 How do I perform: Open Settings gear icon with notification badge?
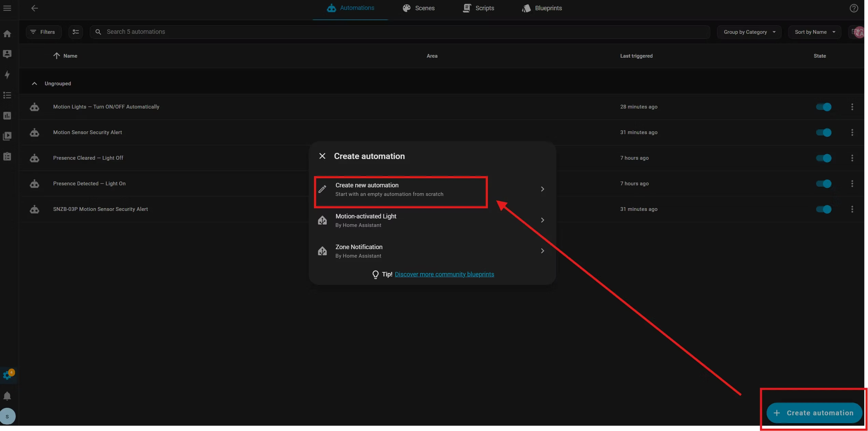[8, 375]
